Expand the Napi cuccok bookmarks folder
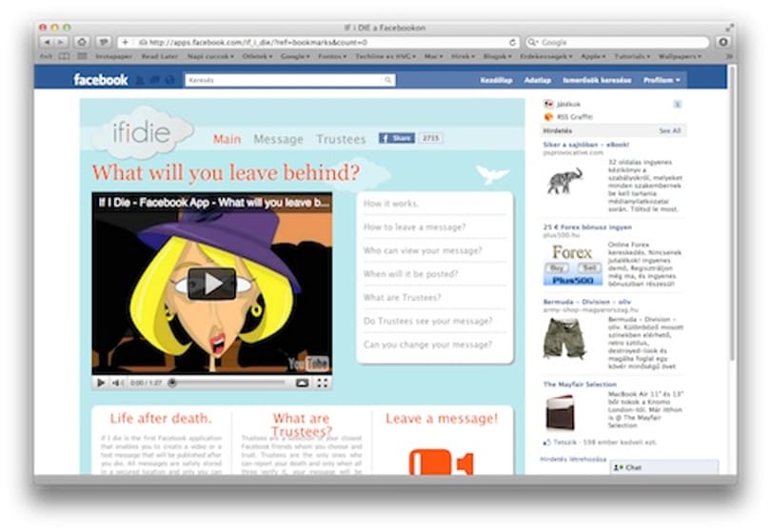The width and height of the screenshot is (771, 532). pyautogui.click(x=210, y=56)
